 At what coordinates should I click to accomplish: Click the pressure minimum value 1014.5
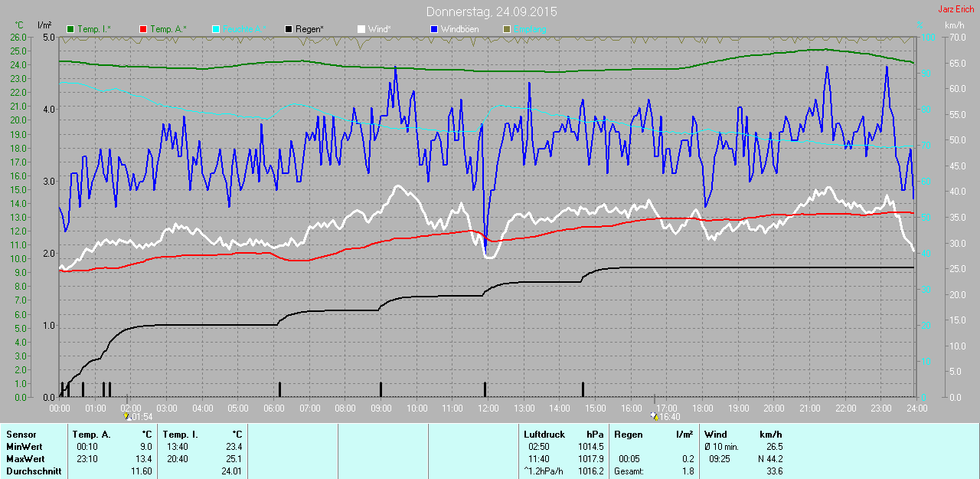tap(591, 447)
